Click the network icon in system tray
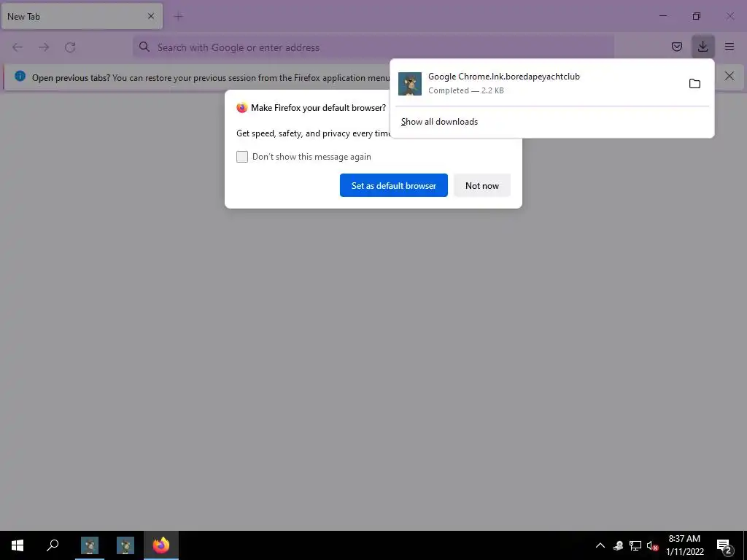Image resolution: width=747 pixels, height=560 pixels. coord(635,545)
